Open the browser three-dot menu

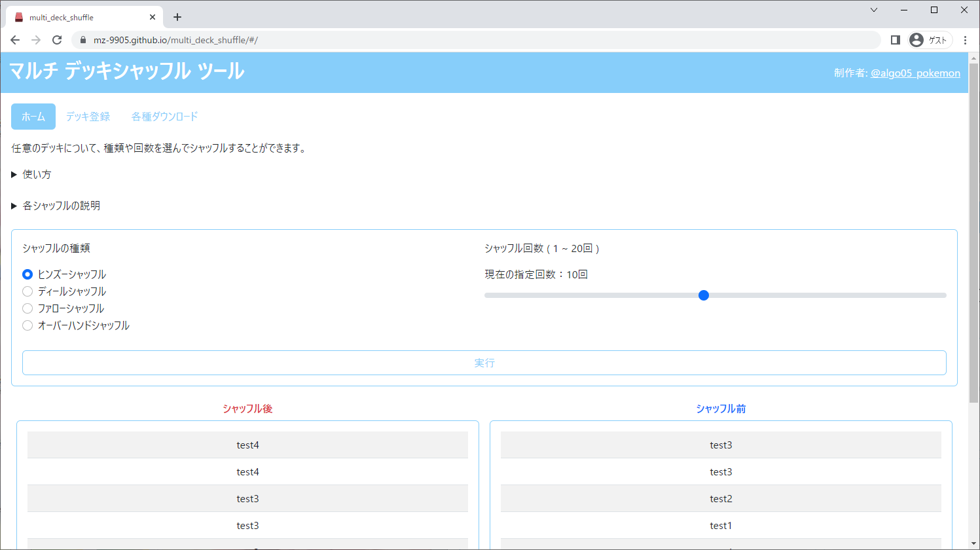click(966, 39)
